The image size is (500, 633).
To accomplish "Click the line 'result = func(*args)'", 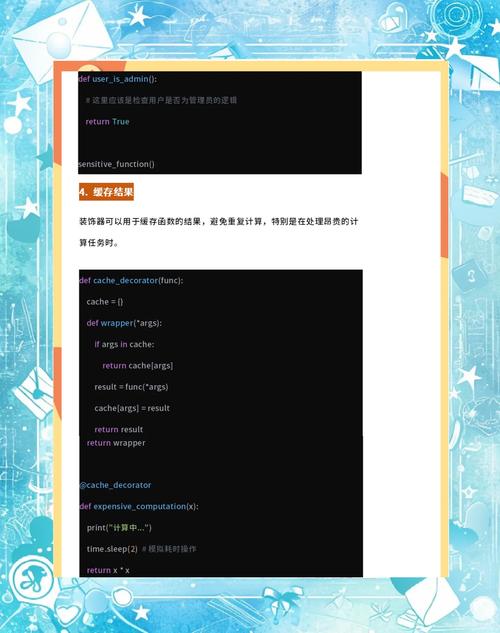I will coord(131,387).
